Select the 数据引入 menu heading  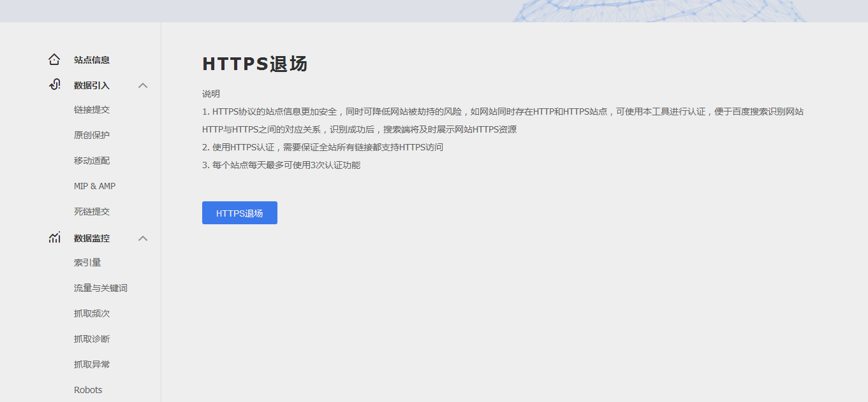point(92,85)
